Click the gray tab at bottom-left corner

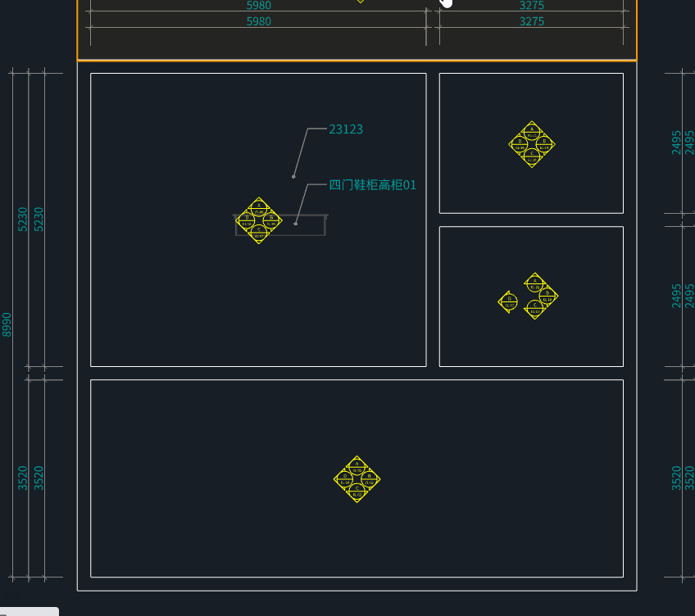29,611
